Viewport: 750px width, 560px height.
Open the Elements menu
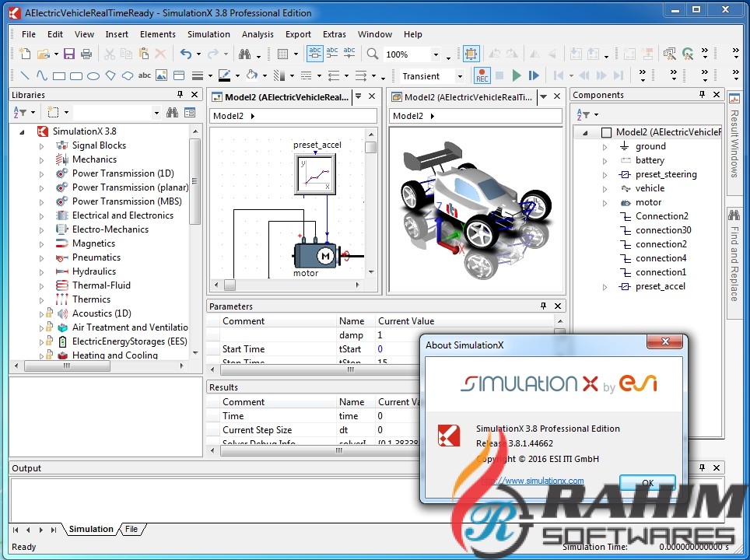tap(158, 34)
